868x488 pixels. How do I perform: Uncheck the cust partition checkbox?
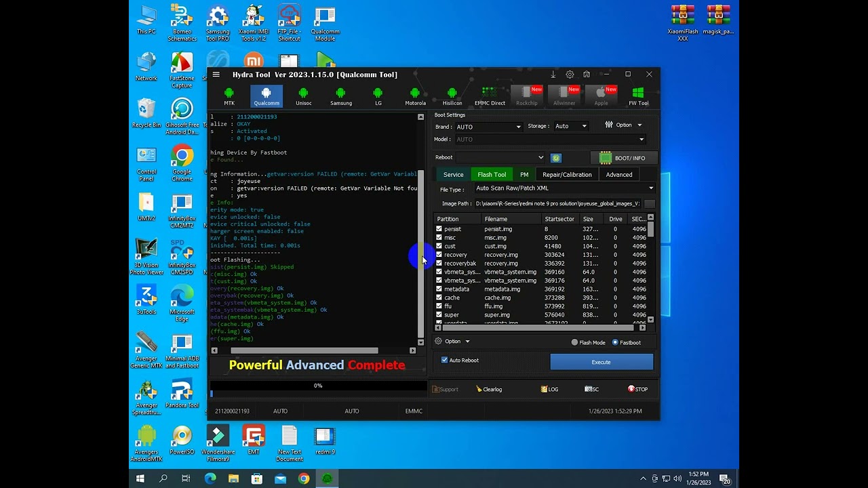439,246
